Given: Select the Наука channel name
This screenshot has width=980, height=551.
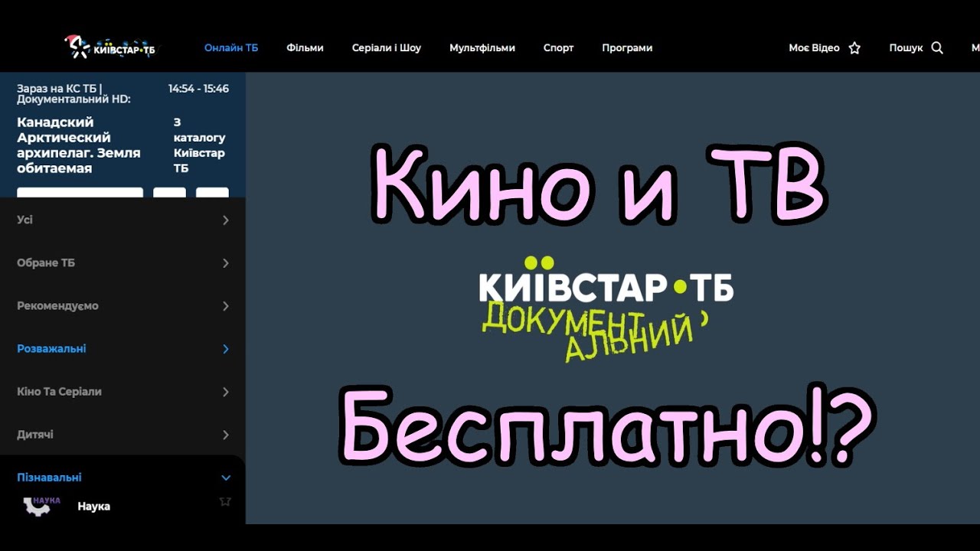Looking at the screenshot, I should click(93, 507).
